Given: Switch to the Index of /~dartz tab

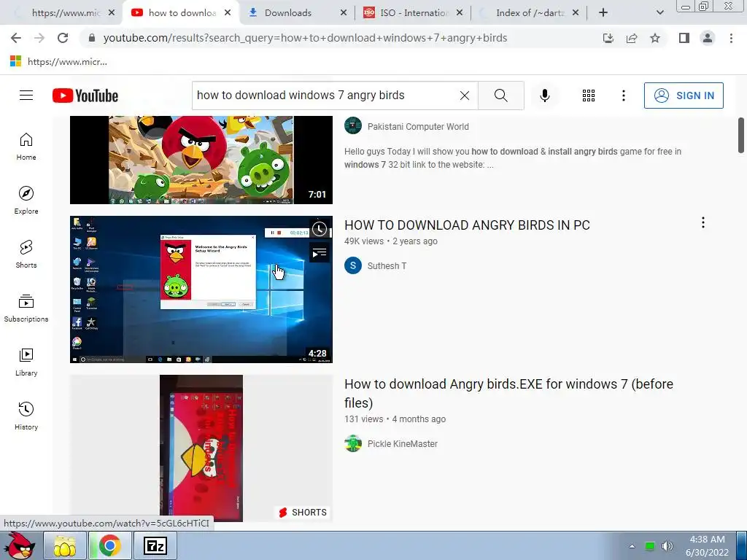Looking at the screenshot, I should (530, 13).
